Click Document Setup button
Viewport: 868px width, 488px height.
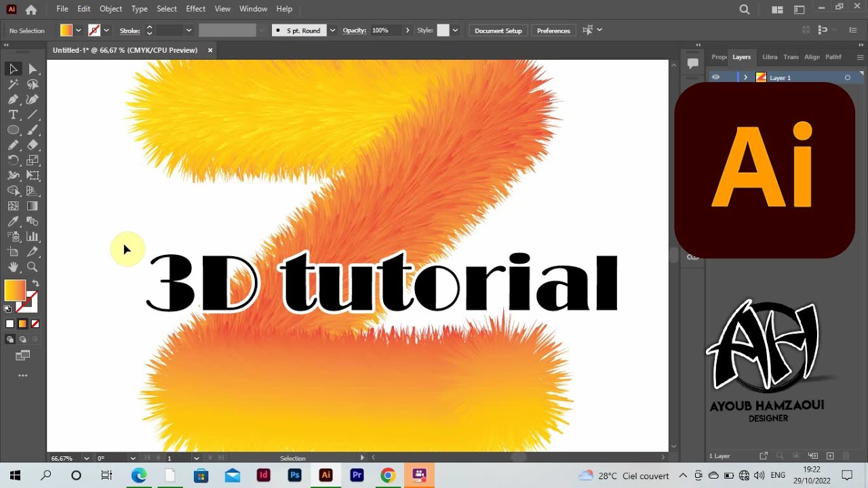[498, 30]
